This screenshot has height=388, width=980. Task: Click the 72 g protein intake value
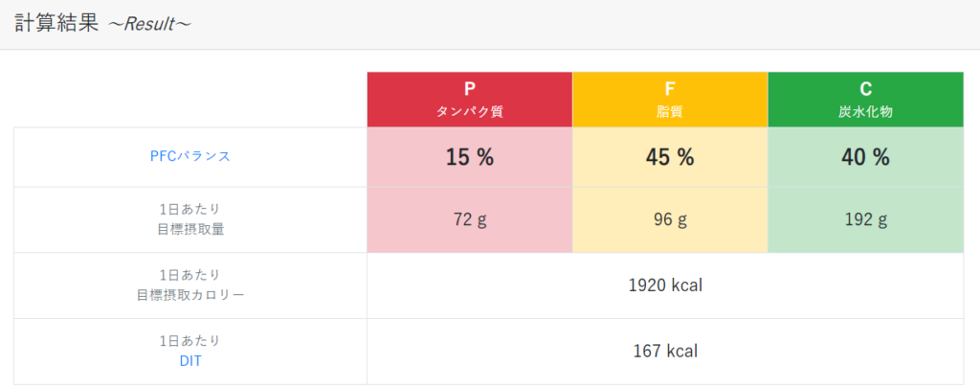(x=469, y=219)
